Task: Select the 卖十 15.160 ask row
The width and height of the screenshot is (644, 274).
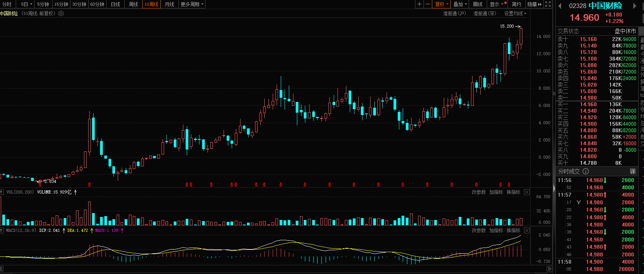Action: tap(597, 39)
